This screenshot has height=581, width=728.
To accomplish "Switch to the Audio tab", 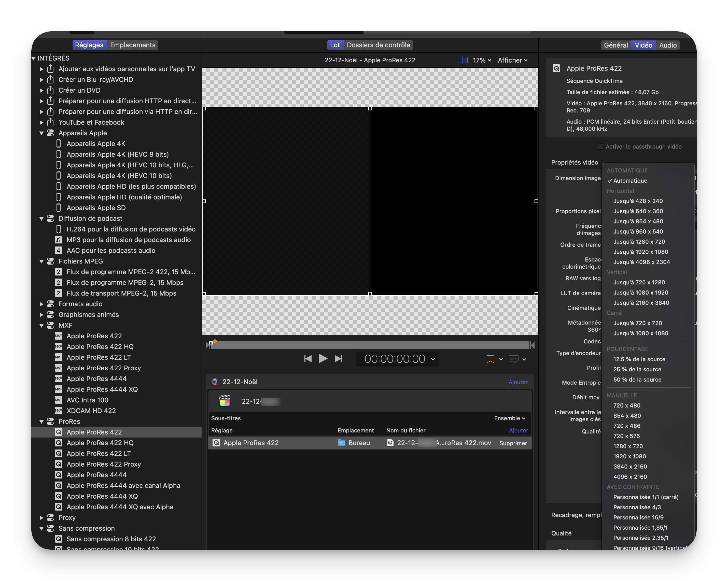I will (x=668, y=45).
